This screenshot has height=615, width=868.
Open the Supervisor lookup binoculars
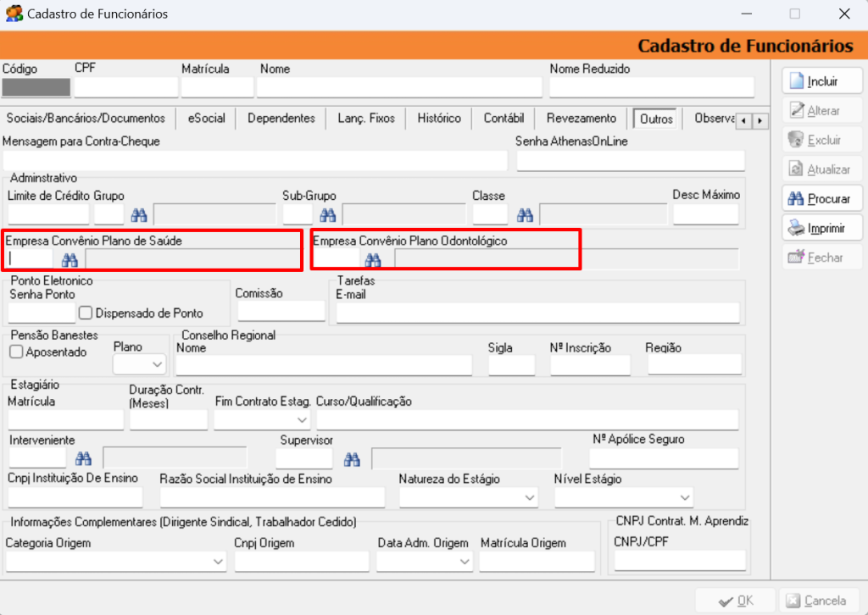coord(352,458)
